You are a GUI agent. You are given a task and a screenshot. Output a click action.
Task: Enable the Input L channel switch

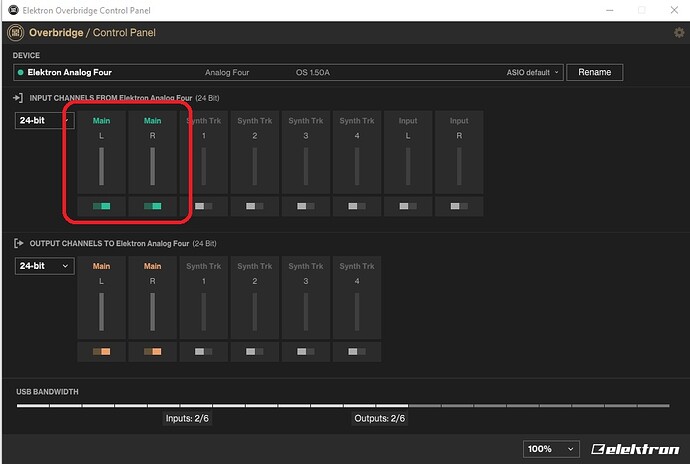click(408, 206)
